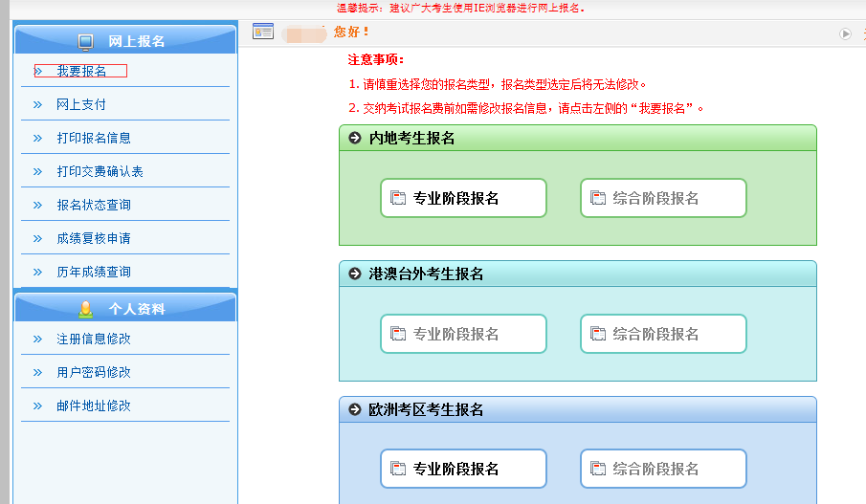Image resolution: width=866 pixels, height=504 pixels.
Task: Go to 打印交费确认表 page
Action: point(100,172)
